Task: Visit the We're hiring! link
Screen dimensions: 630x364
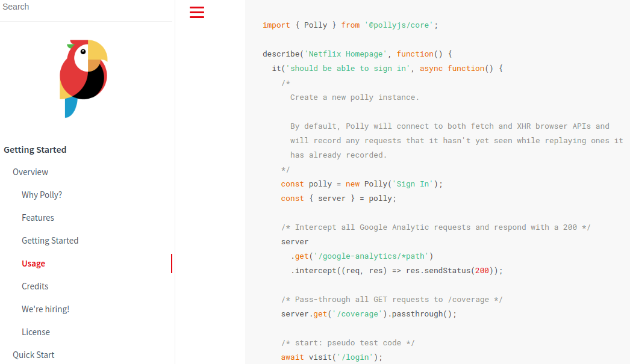Action: pyautogui.click(x=46, y=309)
